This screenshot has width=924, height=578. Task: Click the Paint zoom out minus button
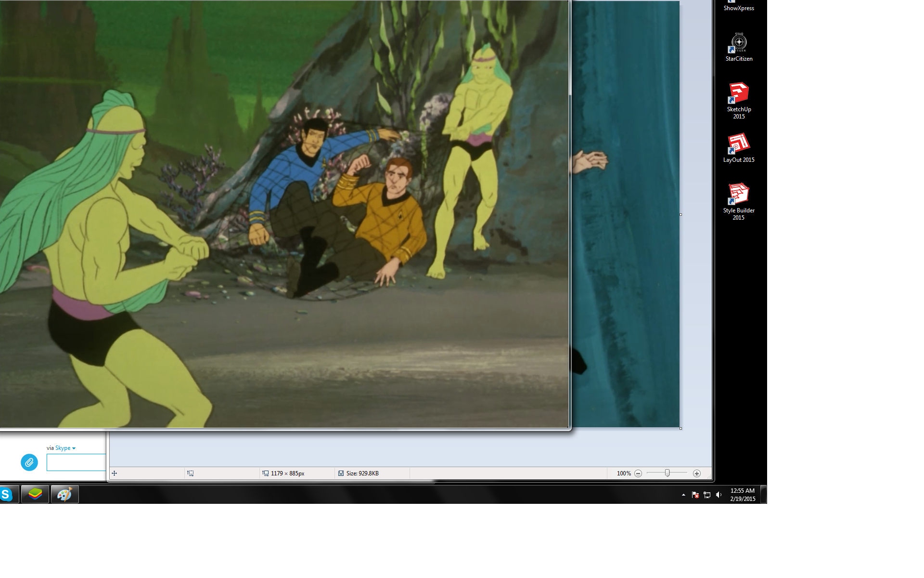pyautogui.click(x=638, y=473)
